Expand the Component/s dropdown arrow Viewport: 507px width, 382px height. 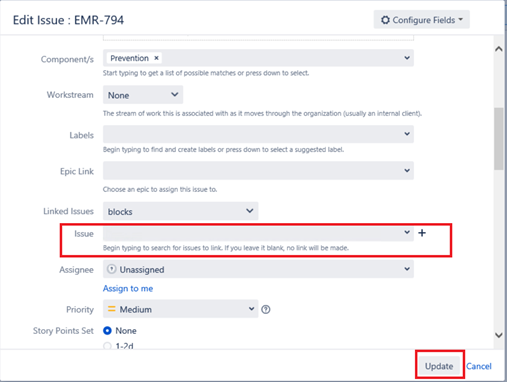407,58
